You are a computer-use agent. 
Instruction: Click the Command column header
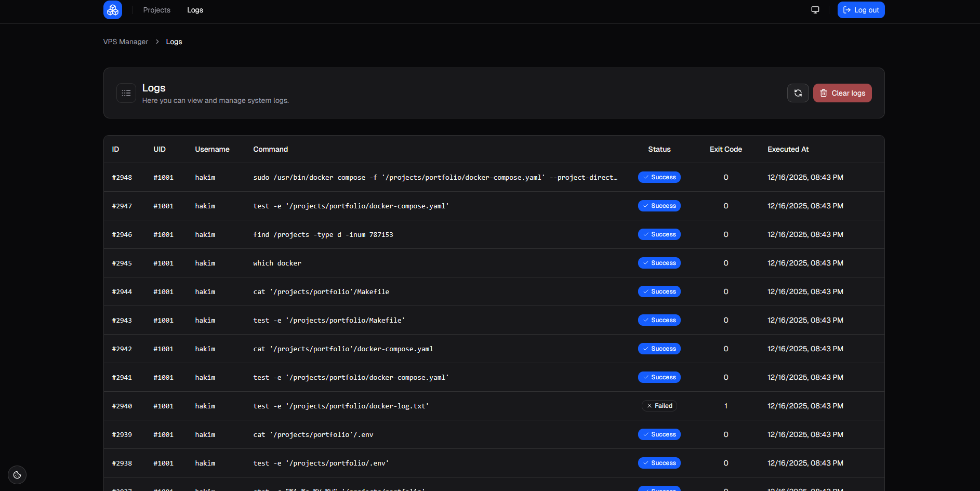point(270,149)
